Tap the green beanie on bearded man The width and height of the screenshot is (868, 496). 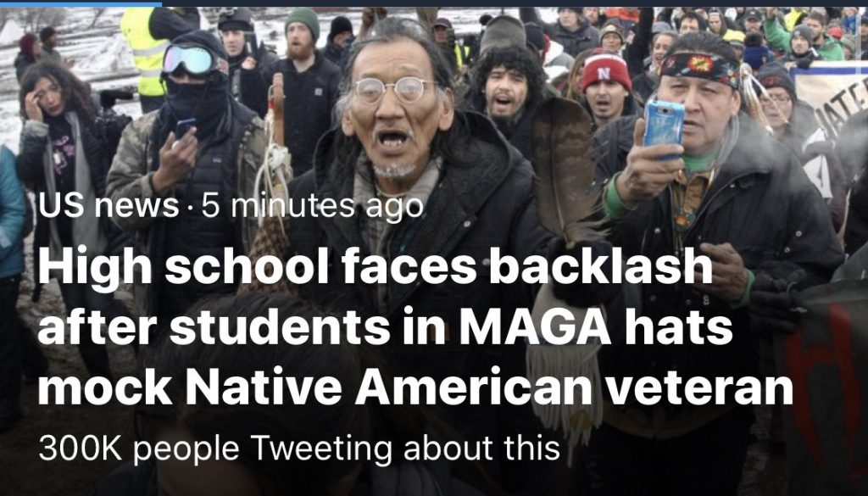(303, 22)
